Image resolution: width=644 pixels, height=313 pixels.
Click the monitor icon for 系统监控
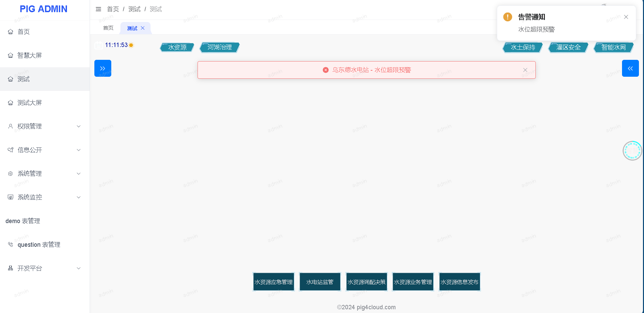[10, 197]
